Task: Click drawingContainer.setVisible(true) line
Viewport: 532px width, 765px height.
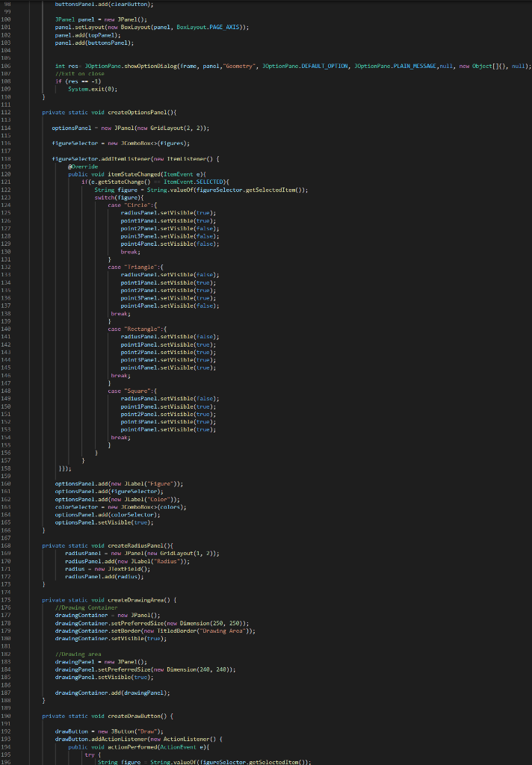Action: pyautogui.click(x=111, y=639)
